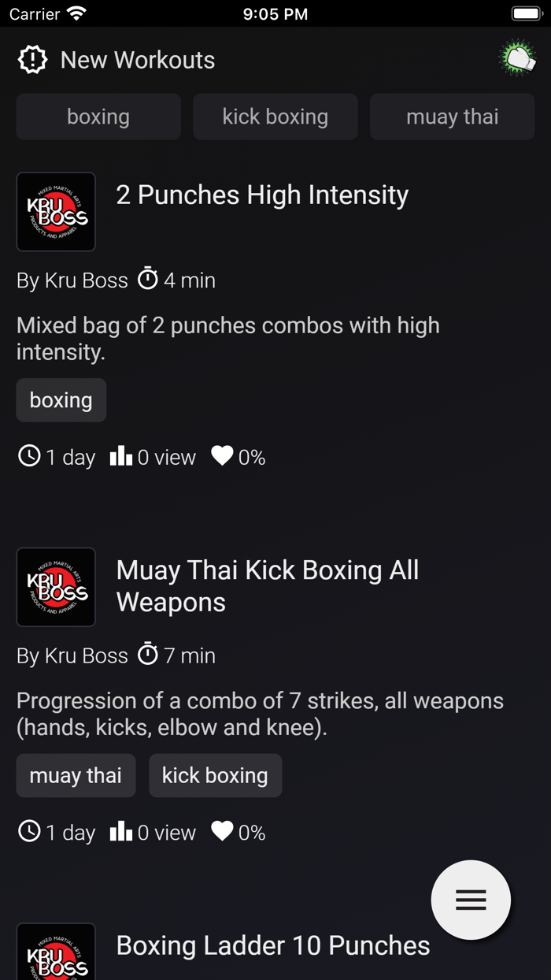Enable the kick boxing filter

275,117
